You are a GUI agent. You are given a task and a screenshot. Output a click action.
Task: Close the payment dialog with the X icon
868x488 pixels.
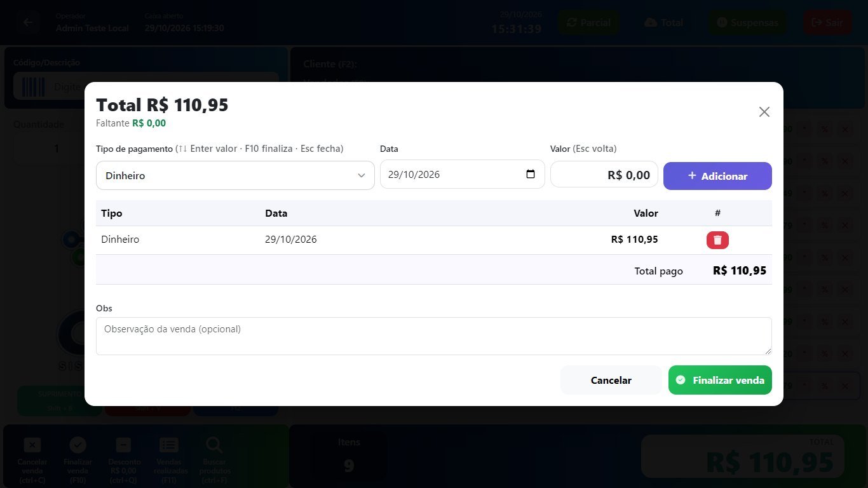coord(764,112)
